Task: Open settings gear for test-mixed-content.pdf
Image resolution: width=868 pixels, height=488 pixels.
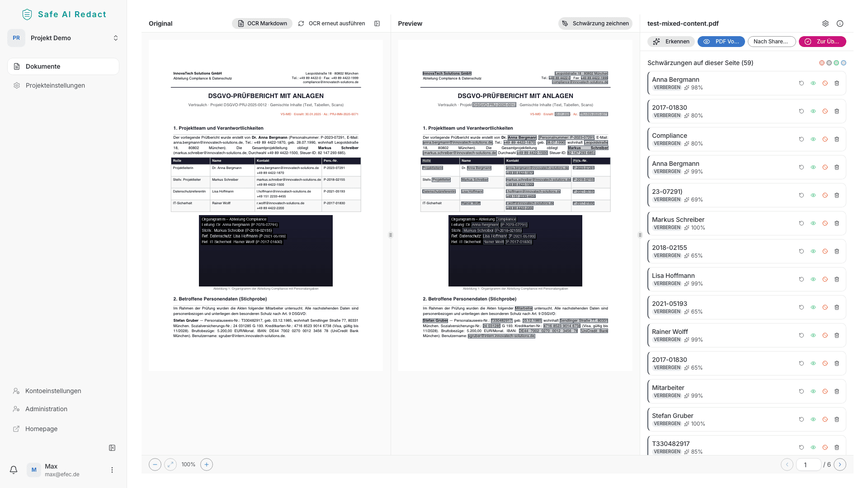Action: click(x=826, y=23)
